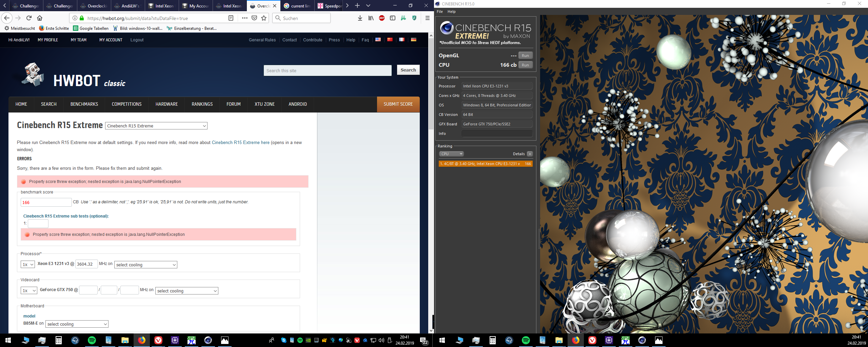868x347 pixels.
Task: Run the Cinebench CPU test
Action: click(x=525, y=65)
